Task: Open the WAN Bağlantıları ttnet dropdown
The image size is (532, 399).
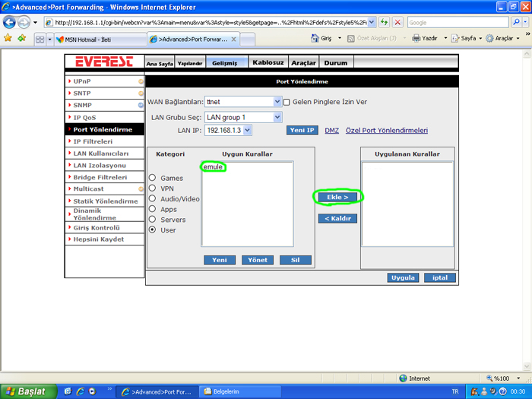Action: pos(243,101)
